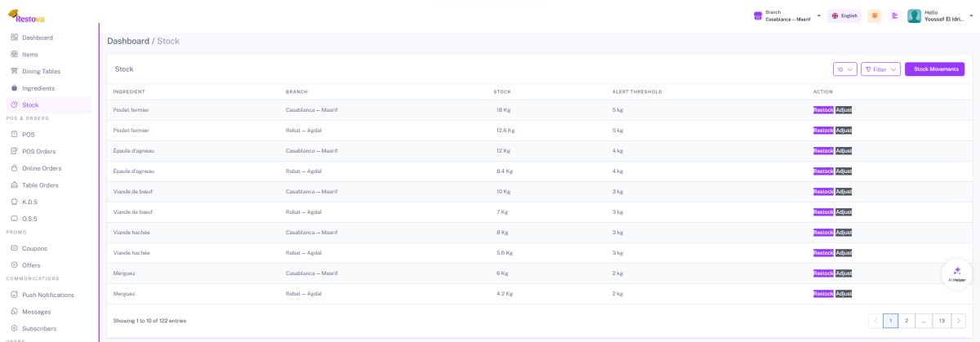Open Coupons in the sidebar

[x=48, y=248]
